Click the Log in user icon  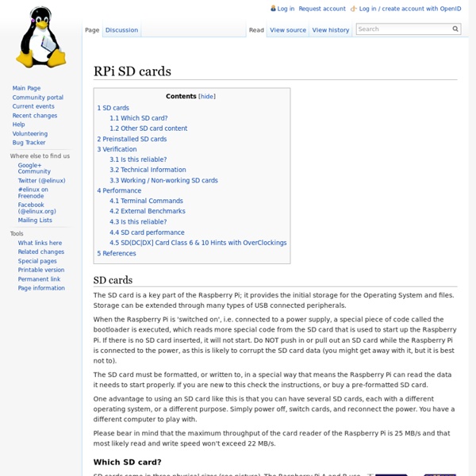coord(273,9)
